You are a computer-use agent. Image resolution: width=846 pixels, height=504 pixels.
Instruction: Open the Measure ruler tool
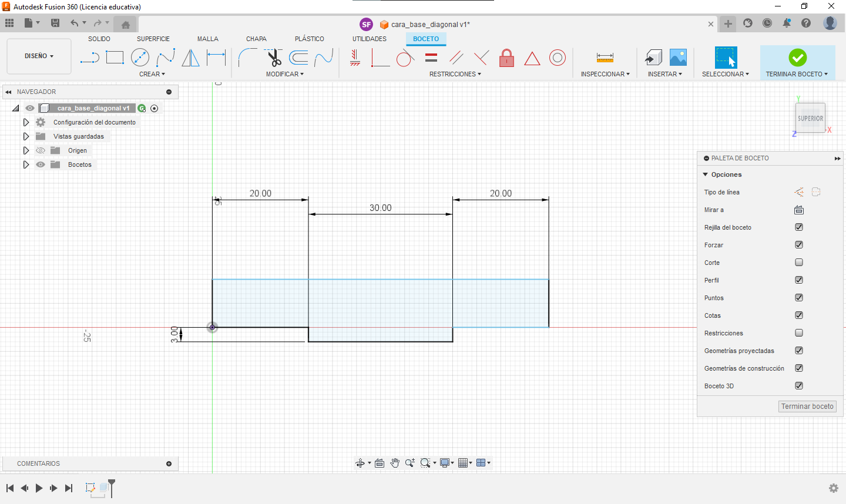(x=605, y=58)
